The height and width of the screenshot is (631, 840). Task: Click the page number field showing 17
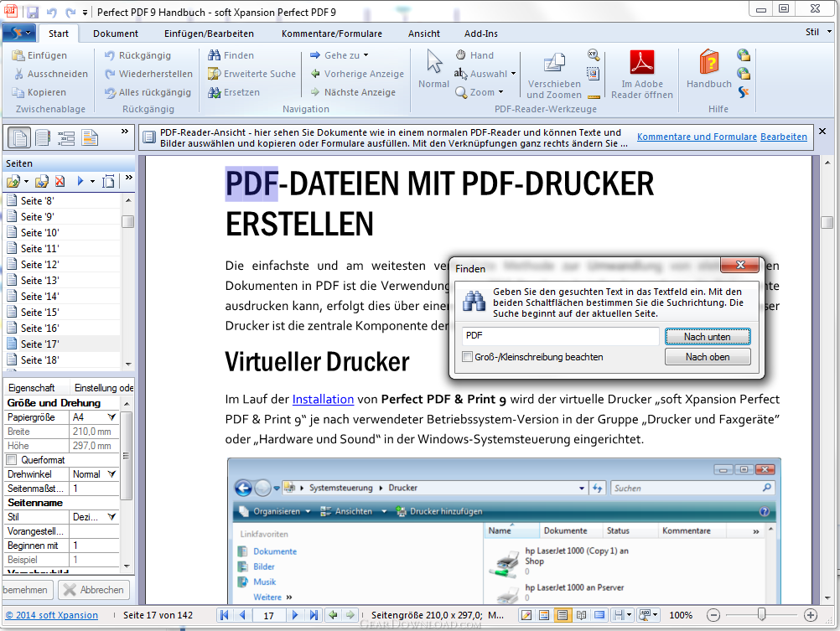tap(268, 615)
